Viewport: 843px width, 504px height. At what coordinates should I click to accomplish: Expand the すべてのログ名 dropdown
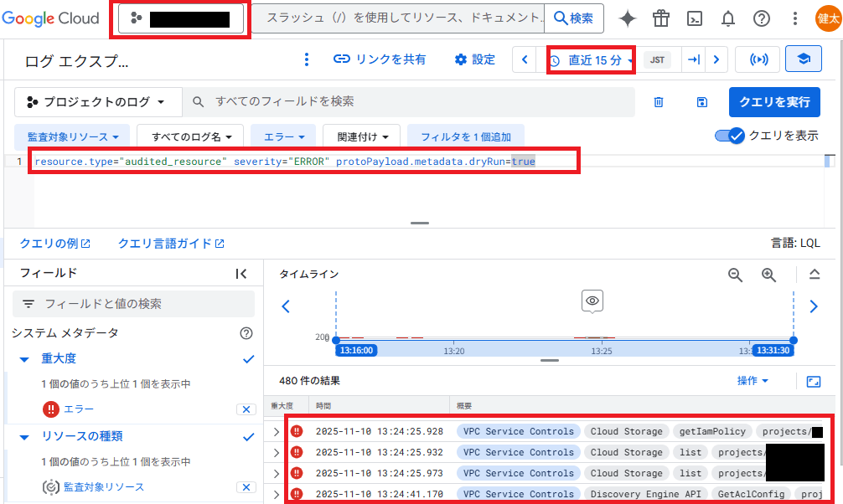point(190,136)
